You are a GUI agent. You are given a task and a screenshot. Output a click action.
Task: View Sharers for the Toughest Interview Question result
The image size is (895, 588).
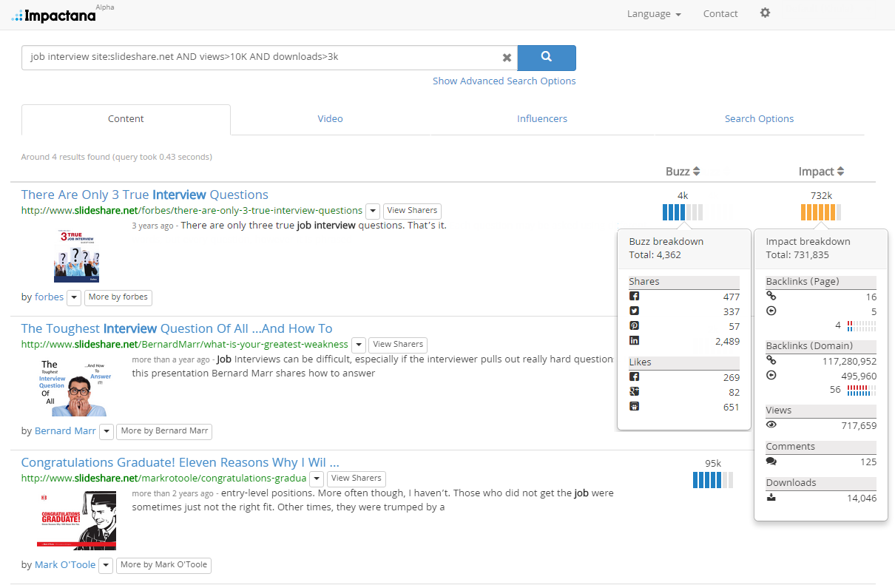tap(398, 345)
